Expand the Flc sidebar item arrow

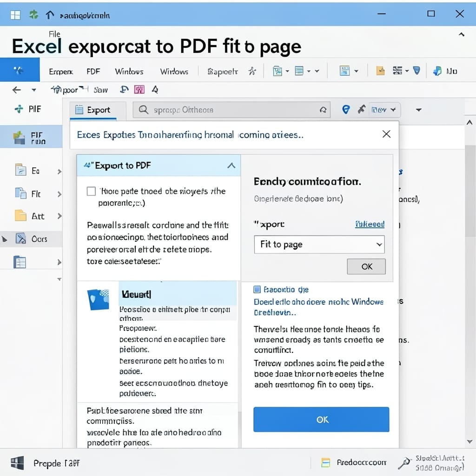[59, 194]
